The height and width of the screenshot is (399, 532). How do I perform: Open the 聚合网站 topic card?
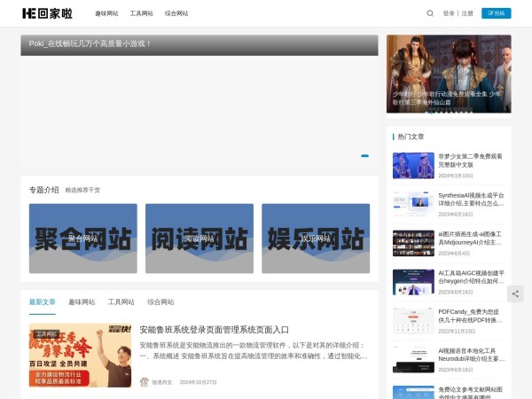82,239
